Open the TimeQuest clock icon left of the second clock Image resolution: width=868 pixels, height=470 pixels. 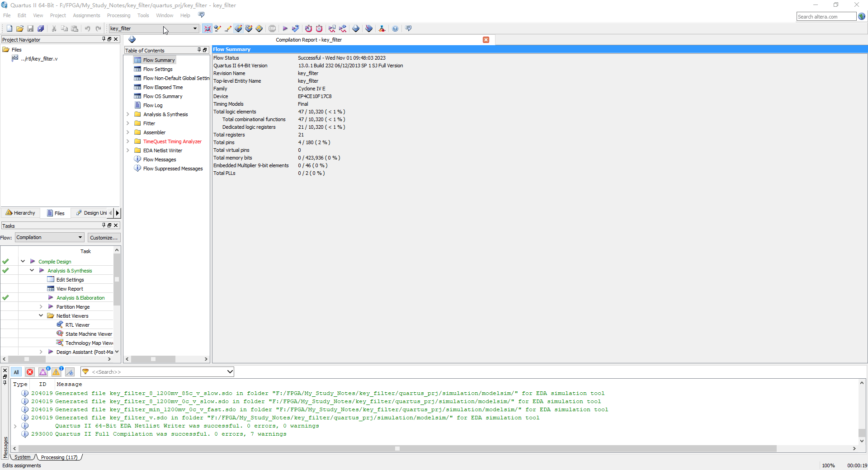[308, 28]
